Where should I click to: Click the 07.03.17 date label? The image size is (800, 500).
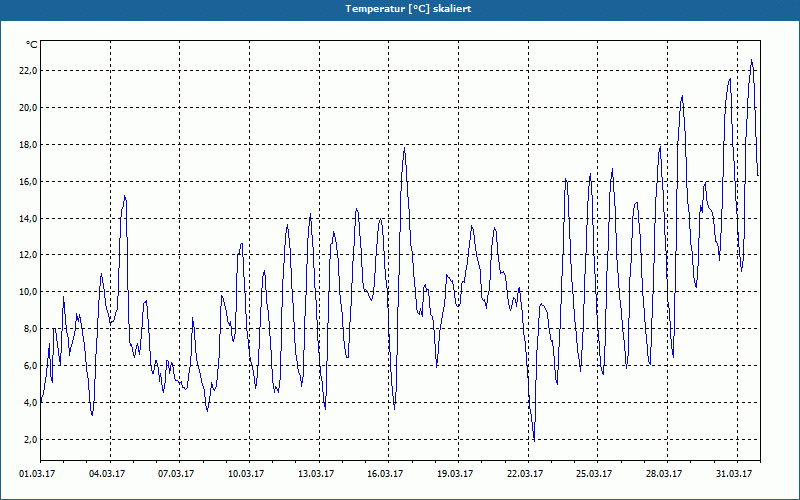176,474
